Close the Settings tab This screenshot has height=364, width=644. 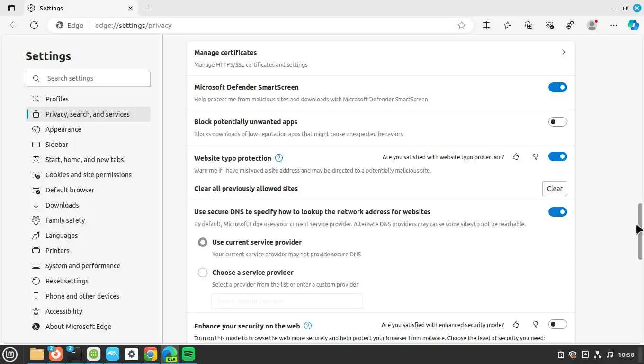pyautogui.click(x=130, y=8)
